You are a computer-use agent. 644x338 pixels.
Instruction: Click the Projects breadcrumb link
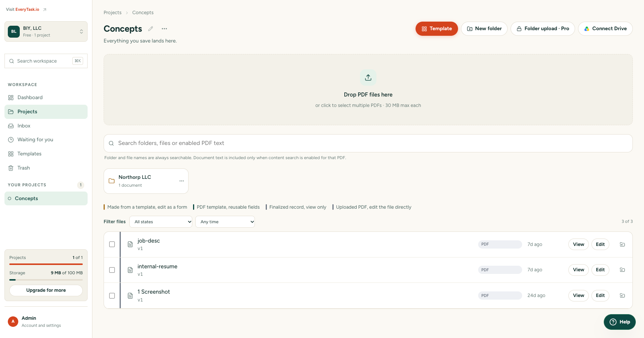click(113, 13)
